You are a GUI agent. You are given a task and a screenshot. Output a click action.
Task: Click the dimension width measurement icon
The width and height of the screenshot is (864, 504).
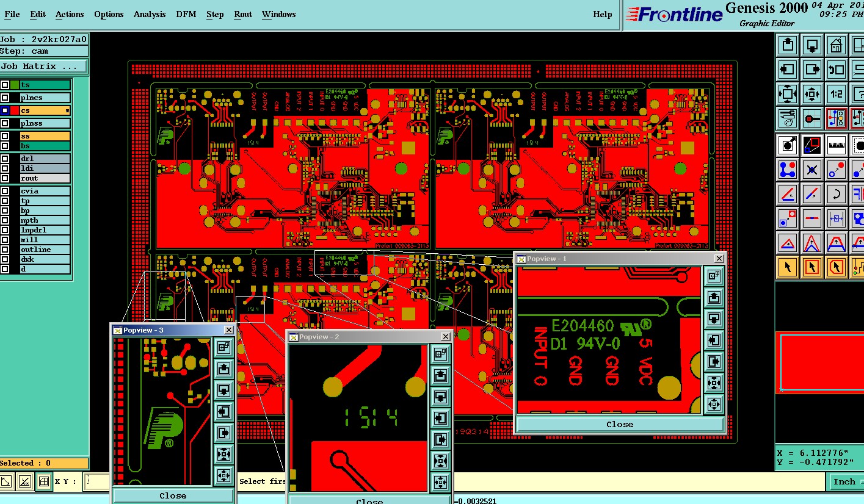[837, 218]
